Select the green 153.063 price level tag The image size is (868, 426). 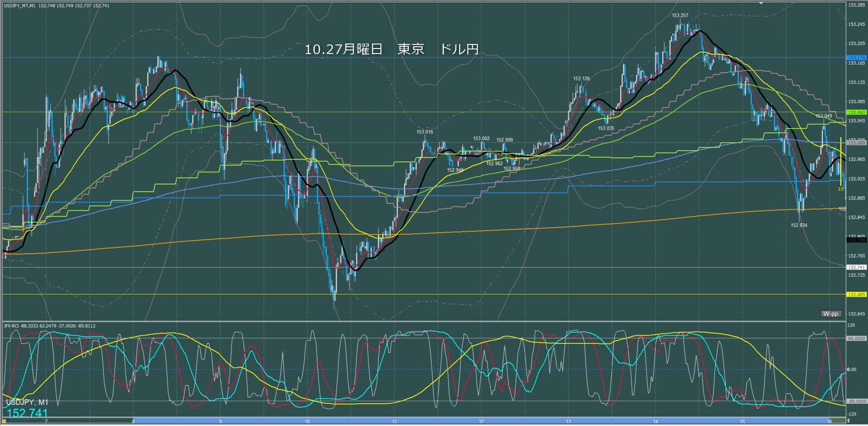point(856,112)
